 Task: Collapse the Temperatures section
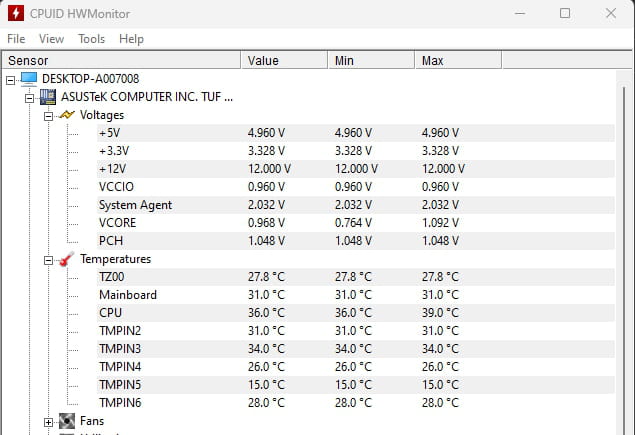coord(48,260)
